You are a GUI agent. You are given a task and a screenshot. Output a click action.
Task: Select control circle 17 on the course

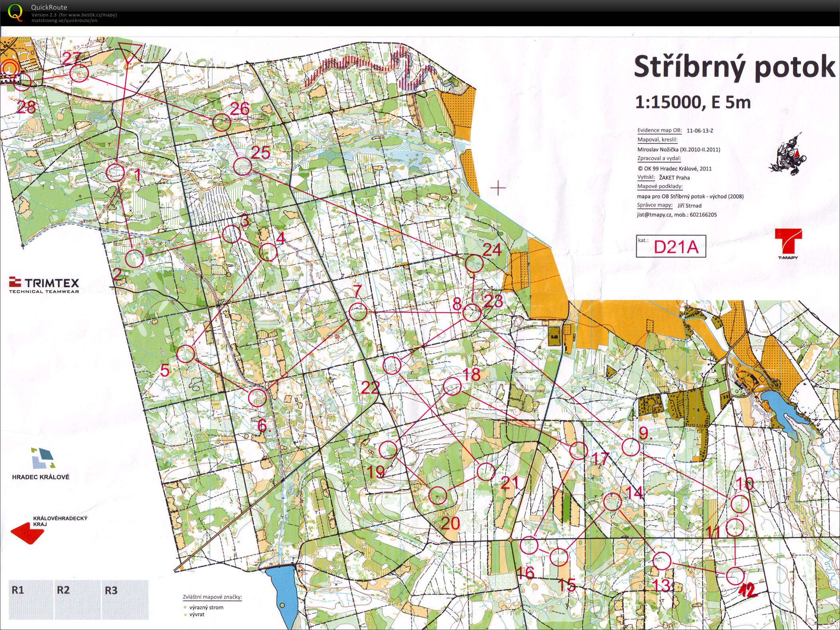[x=578, y=451]
